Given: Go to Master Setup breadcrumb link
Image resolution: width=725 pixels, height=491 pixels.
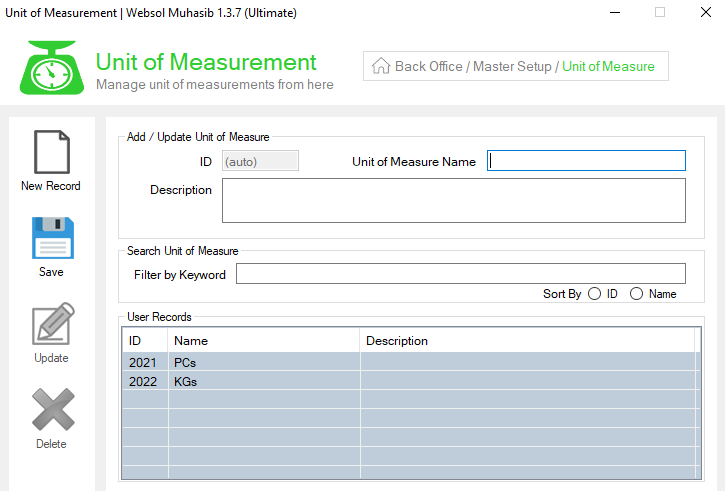Looking at the screenshot, I should tap(512, 66).
